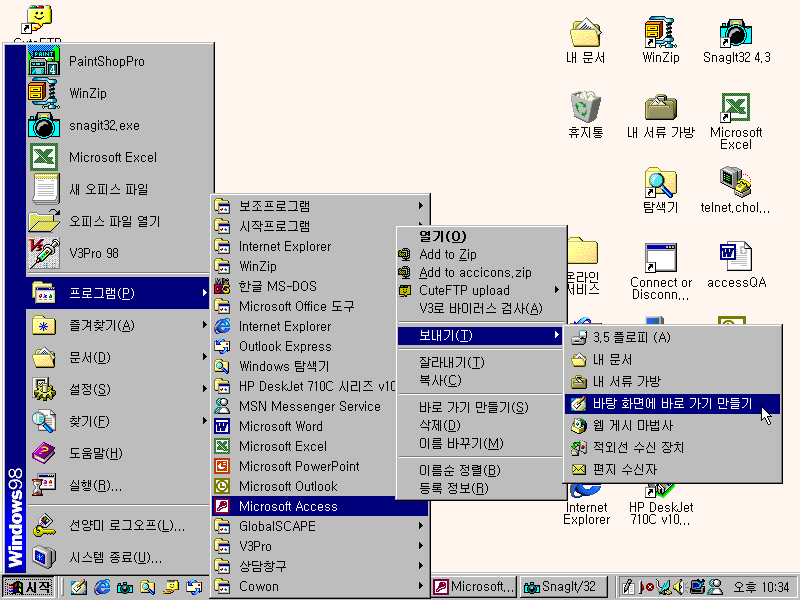Choose 삭제(D) in the context menu
The width and height of the screenshot is (800, 600).
coord(481,425)
